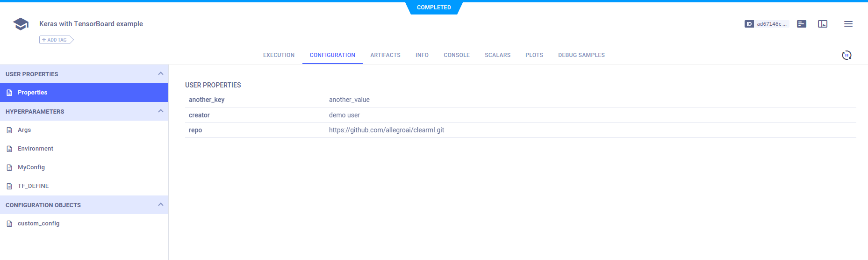Switch to the Scalars tab
This screenshot has height=260, width=868.
(x=497, y=55)
